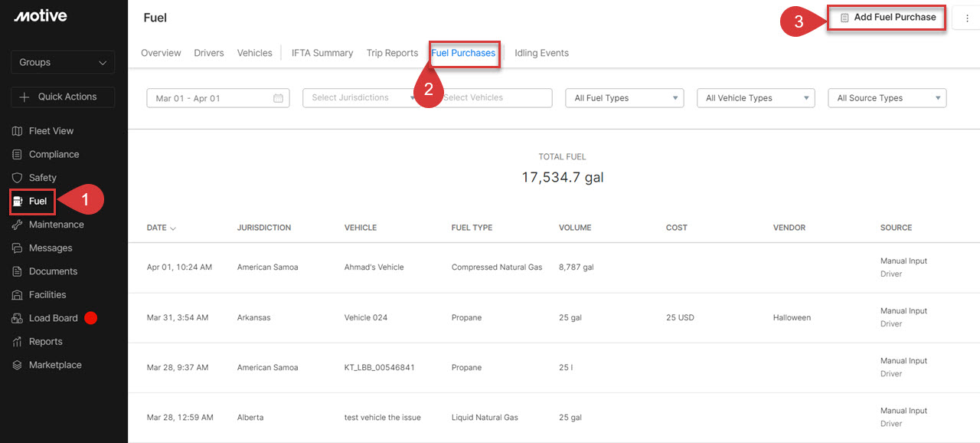Select the Facilities building icon
980x443 pixels.
click(x=18, y=295)
